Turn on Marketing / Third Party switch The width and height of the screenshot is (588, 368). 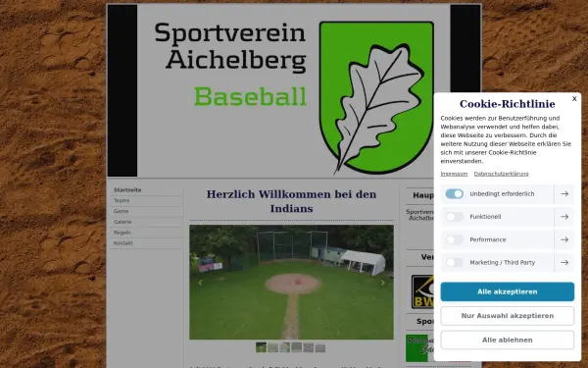[x=454, y=262]
